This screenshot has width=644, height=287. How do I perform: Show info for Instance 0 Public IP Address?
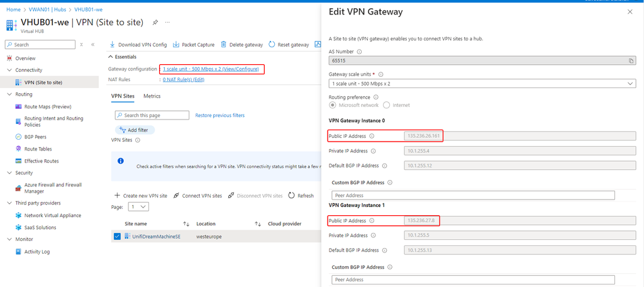point(372,136)
